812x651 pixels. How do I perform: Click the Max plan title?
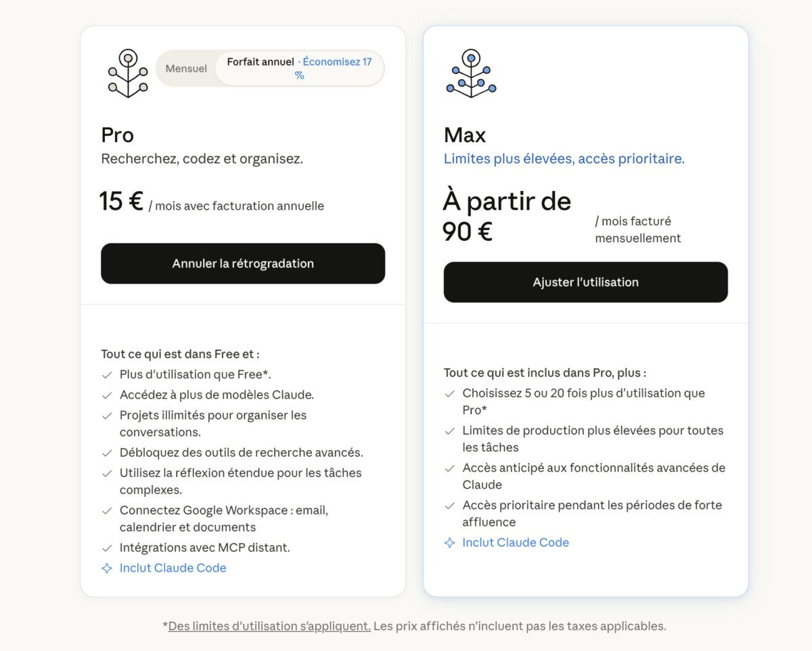465,135
